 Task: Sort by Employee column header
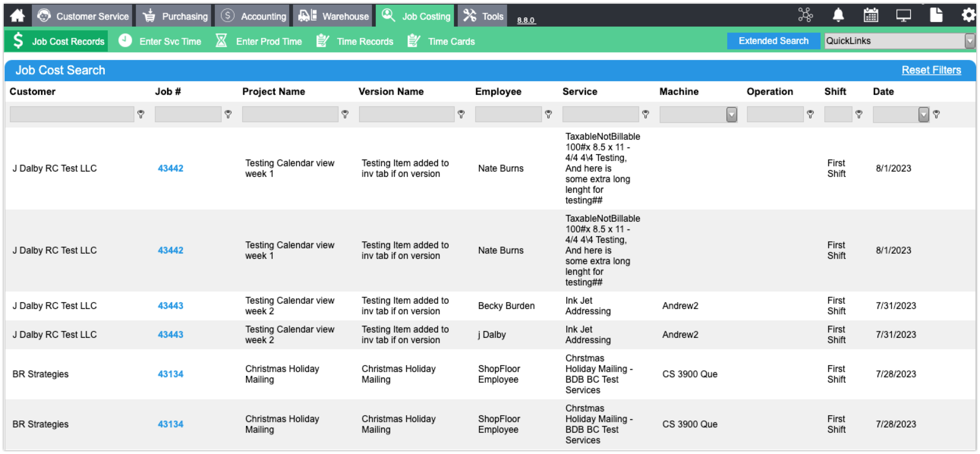pos(498,91)
